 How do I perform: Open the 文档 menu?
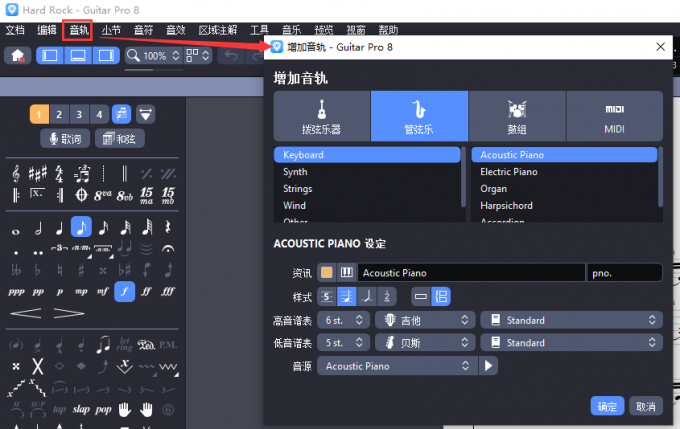(x=15, y=30)
